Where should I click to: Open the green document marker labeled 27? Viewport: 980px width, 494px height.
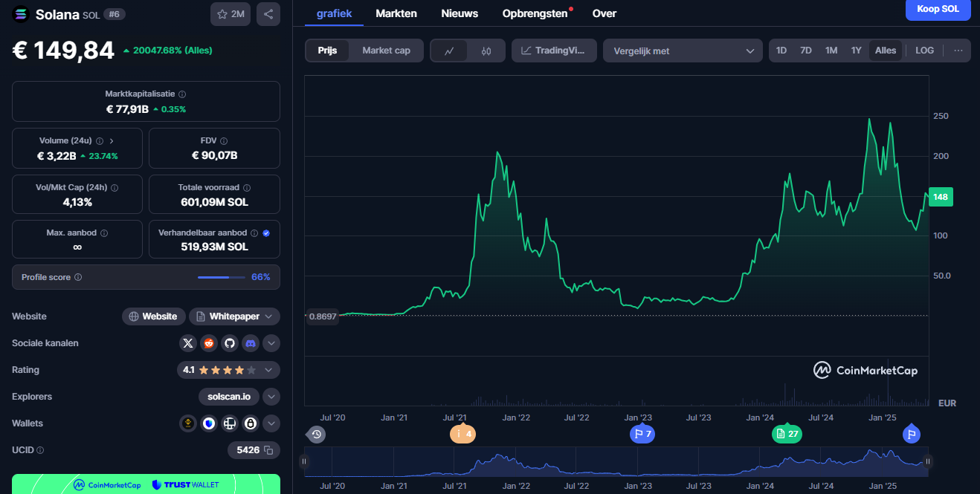[x=787, y=434]
